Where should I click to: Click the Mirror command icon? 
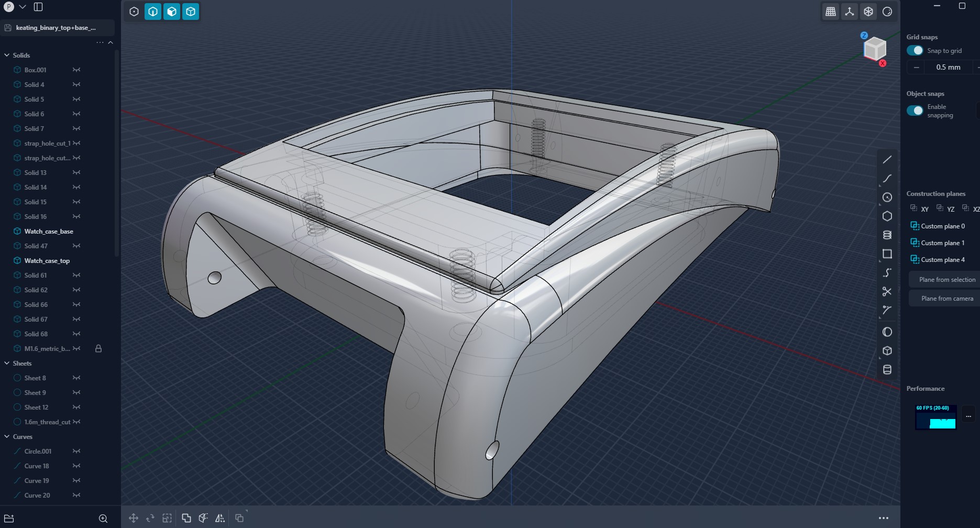pos(220,518)
